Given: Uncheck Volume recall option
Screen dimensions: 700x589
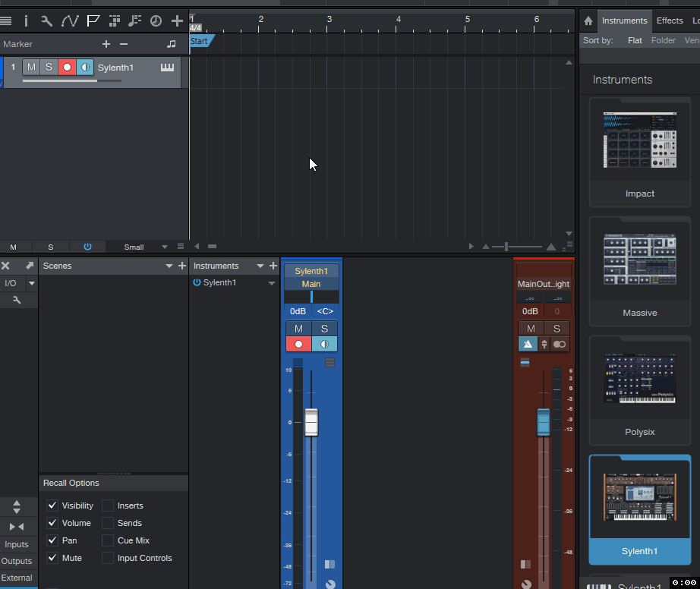Looking at the screenshot, I should tap(52, 522).
